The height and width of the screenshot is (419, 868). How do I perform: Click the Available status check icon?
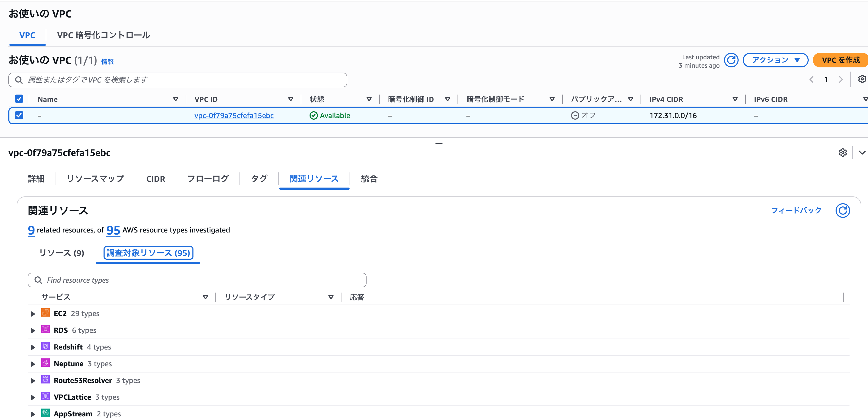[x=313, y=115]
